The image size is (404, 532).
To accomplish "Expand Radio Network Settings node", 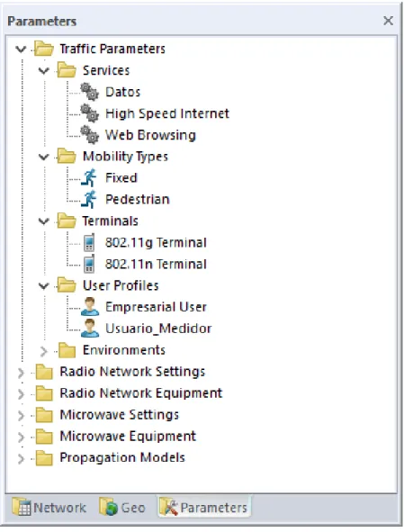I will 21,373.
